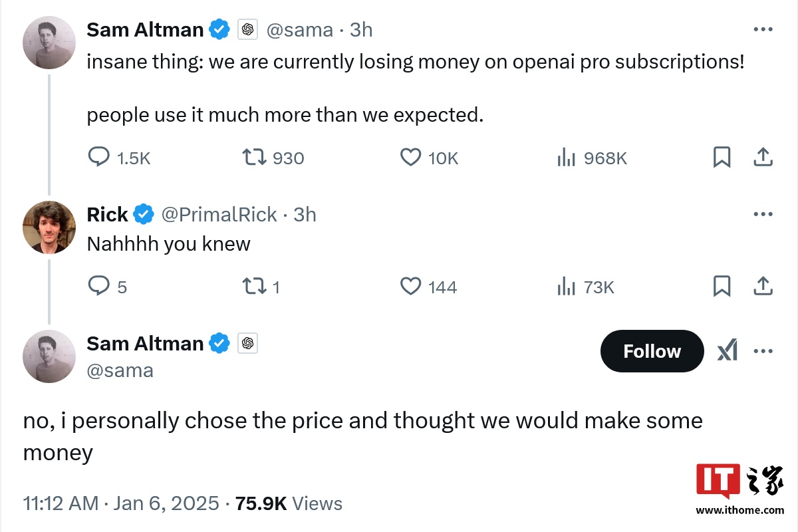This screenshot has height=532, width=798.
Task: Like Sam Altman's tweet with 10K likes
Action: [x=411, y=158]
